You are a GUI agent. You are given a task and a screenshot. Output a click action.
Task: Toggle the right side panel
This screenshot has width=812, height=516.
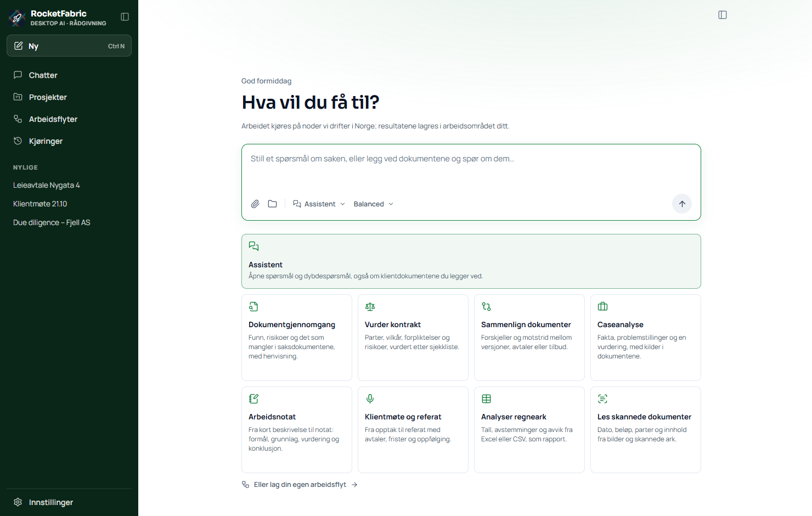(x=723, y=15)
